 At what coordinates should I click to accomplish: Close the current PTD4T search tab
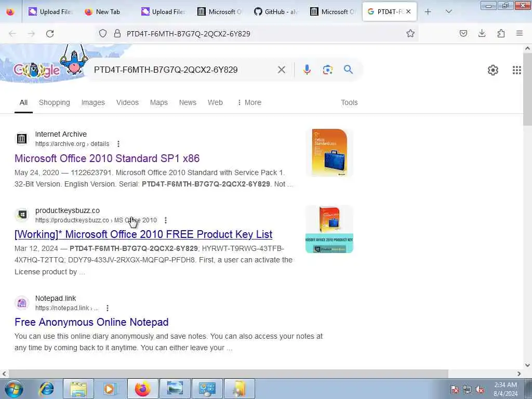(408, 11)
